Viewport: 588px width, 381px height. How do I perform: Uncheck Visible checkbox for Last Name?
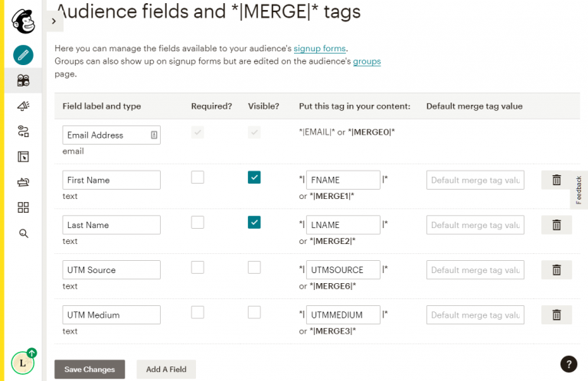(x=254, y=222)
